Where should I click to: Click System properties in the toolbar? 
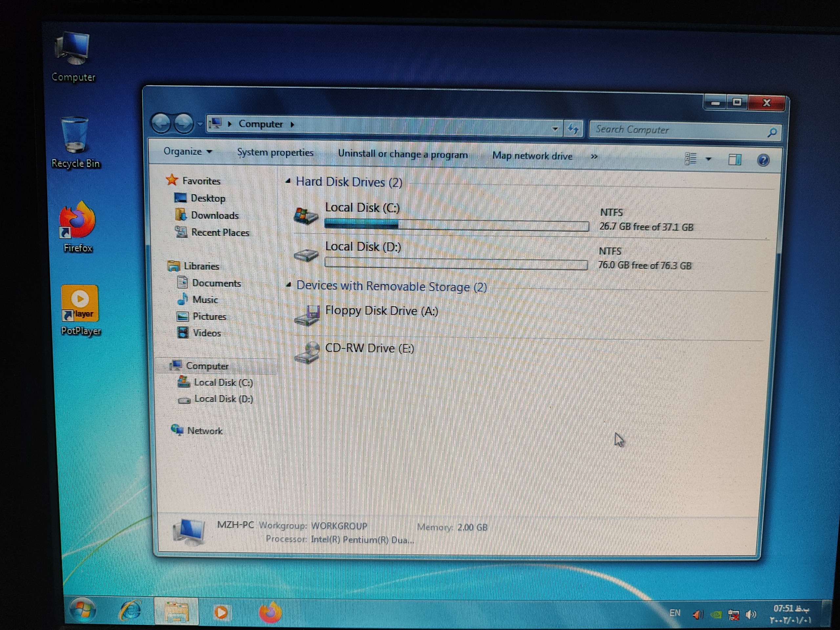pyautogui.click(x=275, y=153)
